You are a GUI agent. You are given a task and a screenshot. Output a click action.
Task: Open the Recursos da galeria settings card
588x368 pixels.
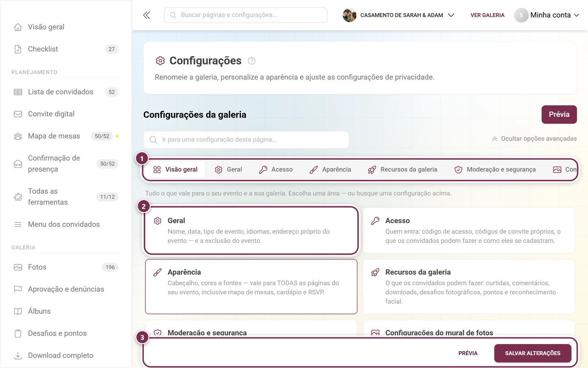469,287
